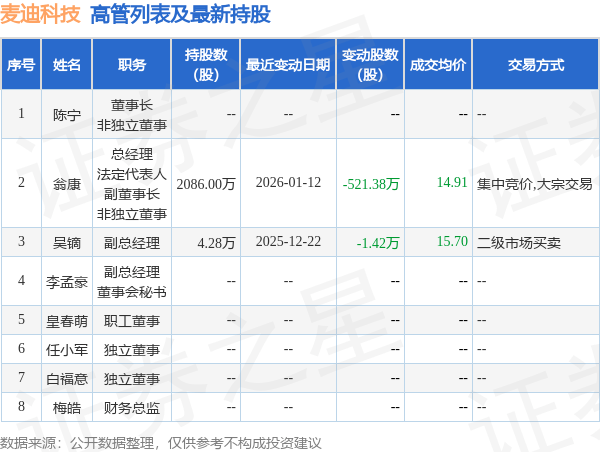600x452 pixels.
Task: Click the 麦迪科技 title text
Action: (x=40, y=14)
